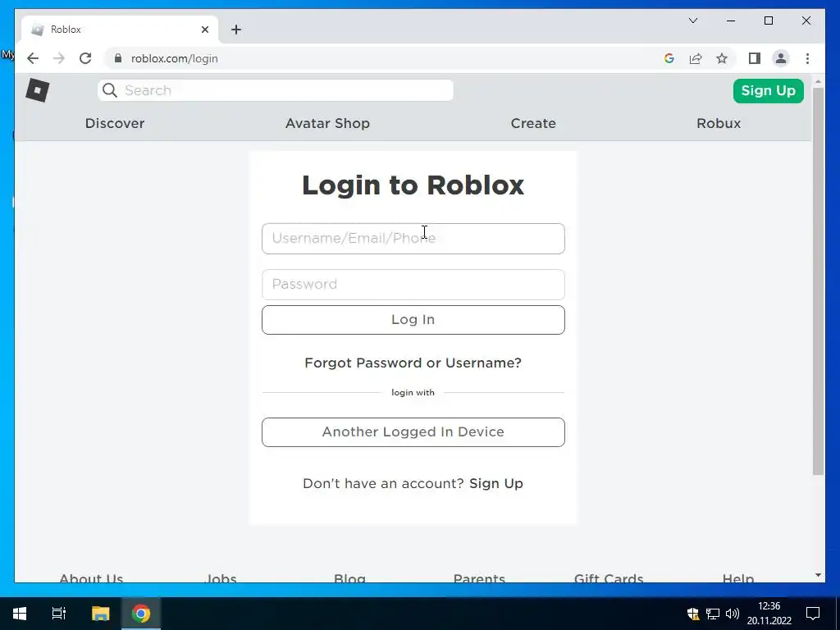Click in the Roblox Search box
The height and width of the screenshot is (630, 840).
pos(276,90)
